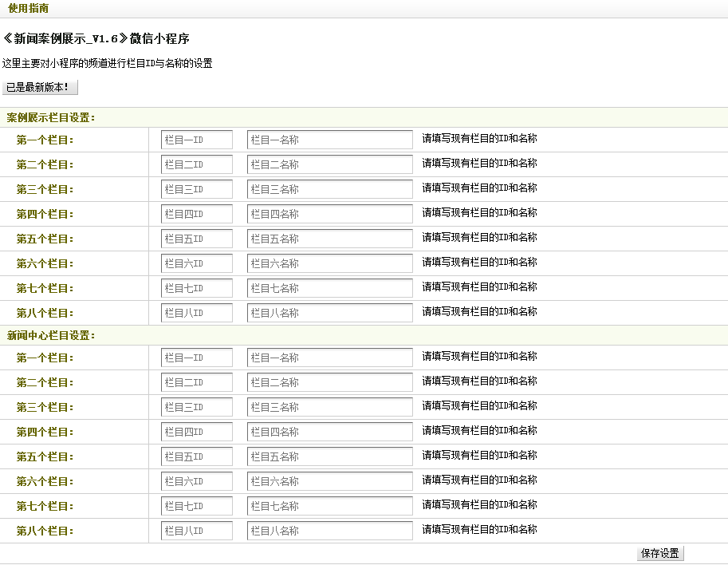
Task: Click 栏目六名称 input in 新闻中心 section
Action: 330,482
